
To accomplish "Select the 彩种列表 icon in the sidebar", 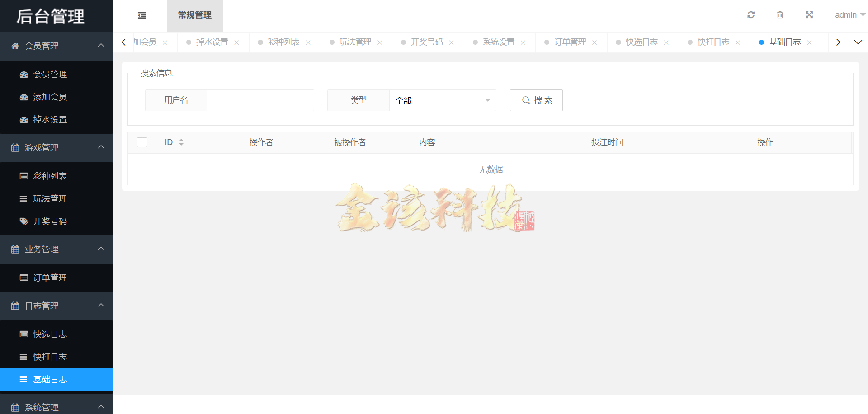I will [x=24, y=176].
